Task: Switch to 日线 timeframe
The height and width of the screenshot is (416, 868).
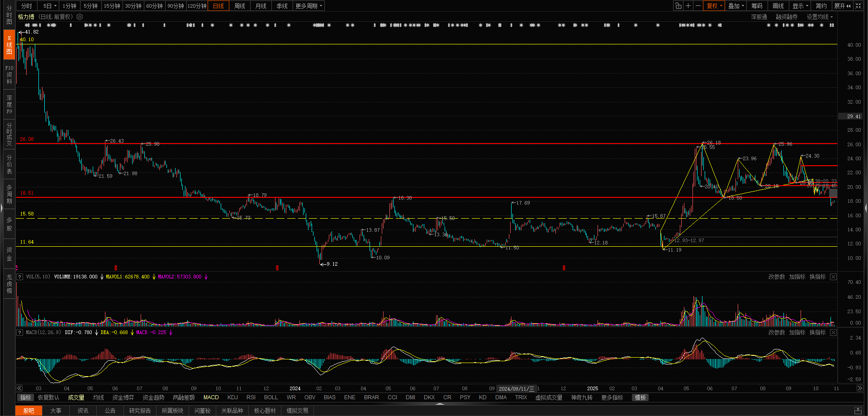Action: [x=218, y=6]
